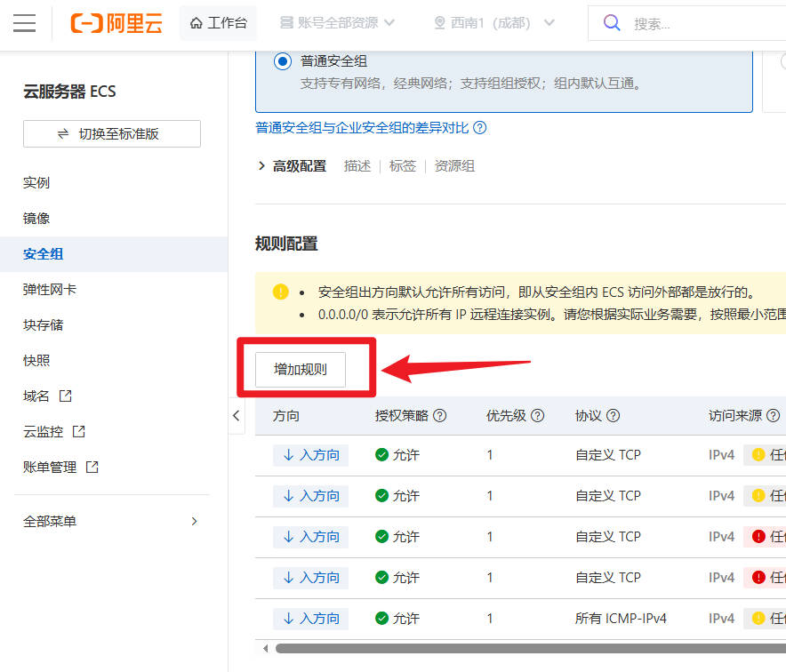Expand 全部菜单 in the sidebar
Screen dimensions: 786x672
tap(111, 522)
